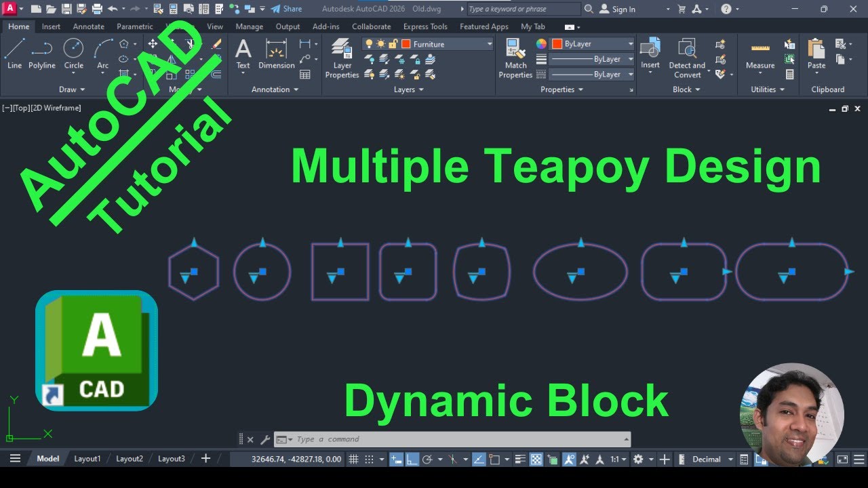The image size is (868, 488).
Task: Toggle transparency display in status bar
Action: (x=536, y=459)
